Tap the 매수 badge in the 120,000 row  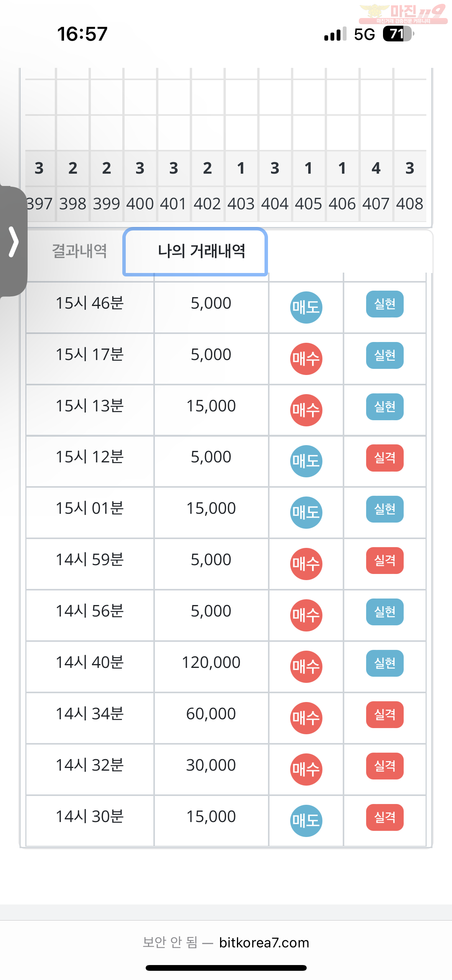(306, 666)
